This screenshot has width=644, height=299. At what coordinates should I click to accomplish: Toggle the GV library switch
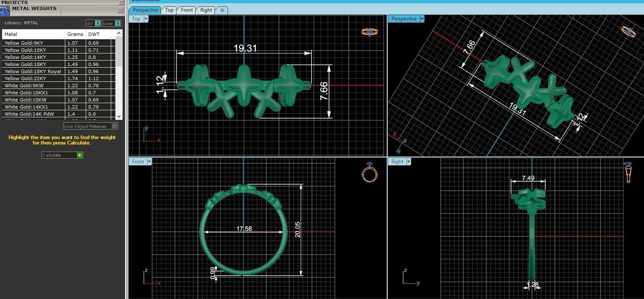94,23
